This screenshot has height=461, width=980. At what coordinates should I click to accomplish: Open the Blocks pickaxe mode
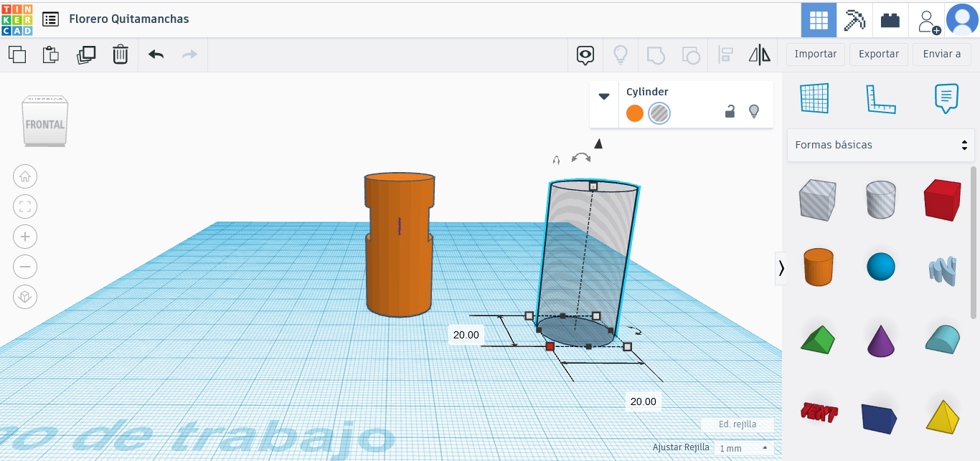click(x=854, y=20)
